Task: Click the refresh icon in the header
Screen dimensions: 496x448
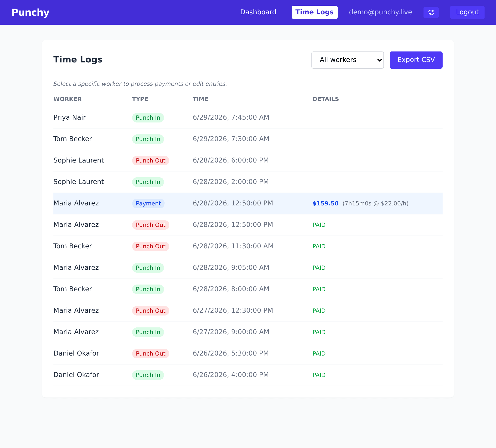Action: pos(431,12)
